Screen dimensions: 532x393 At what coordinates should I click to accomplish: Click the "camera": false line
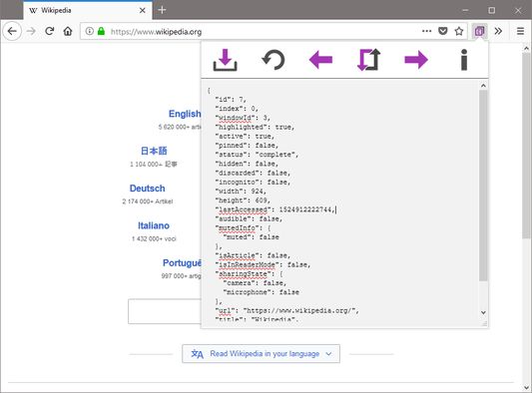coord(255,283)
